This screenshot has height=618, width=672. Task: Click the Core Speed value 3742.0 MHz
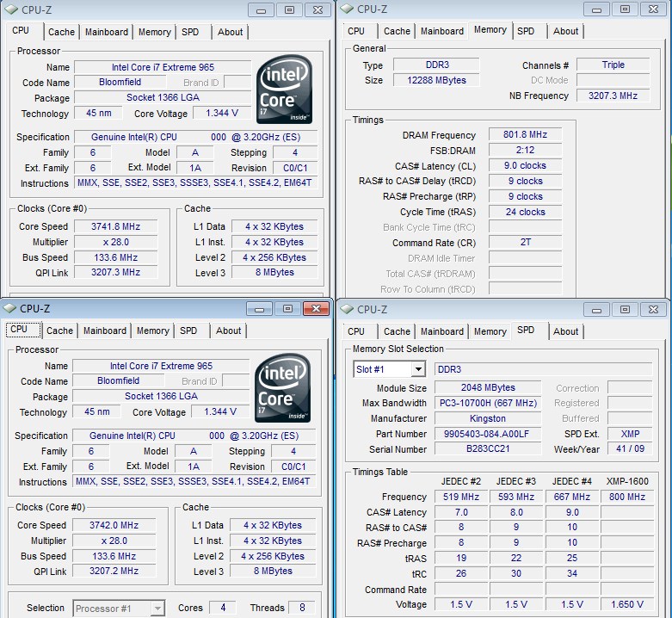tap(114, 525)
